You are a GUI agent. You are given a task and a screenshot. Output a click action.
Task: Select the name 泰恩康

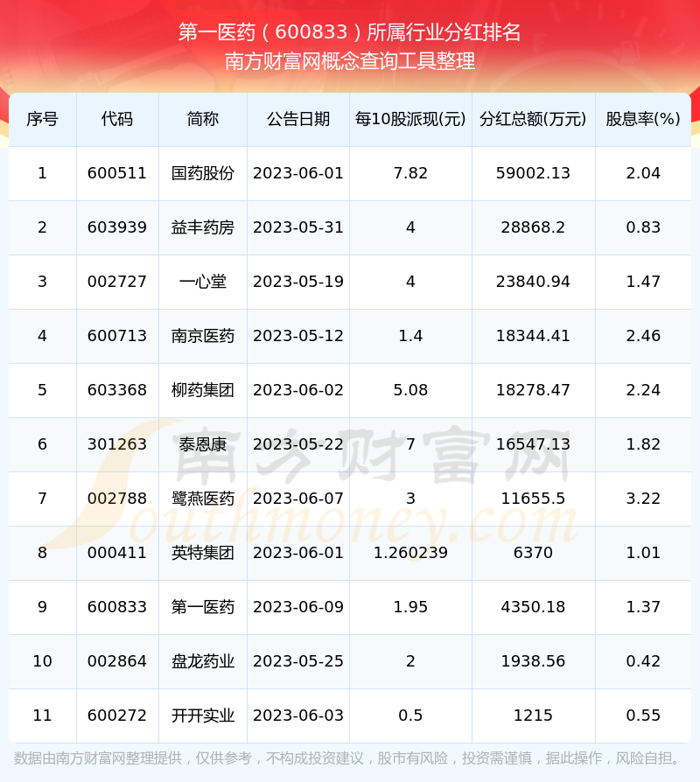[203, 444]
